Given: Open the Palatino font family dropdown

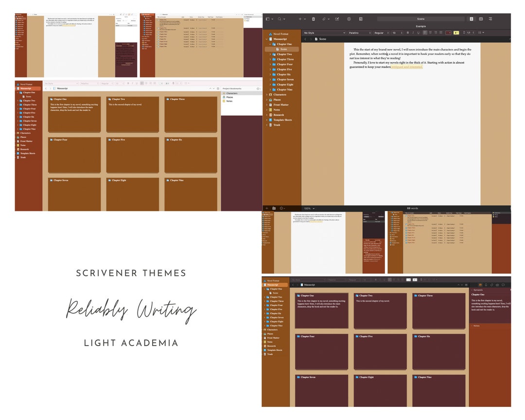Looking at the screenshot, I should pos(359,33).
